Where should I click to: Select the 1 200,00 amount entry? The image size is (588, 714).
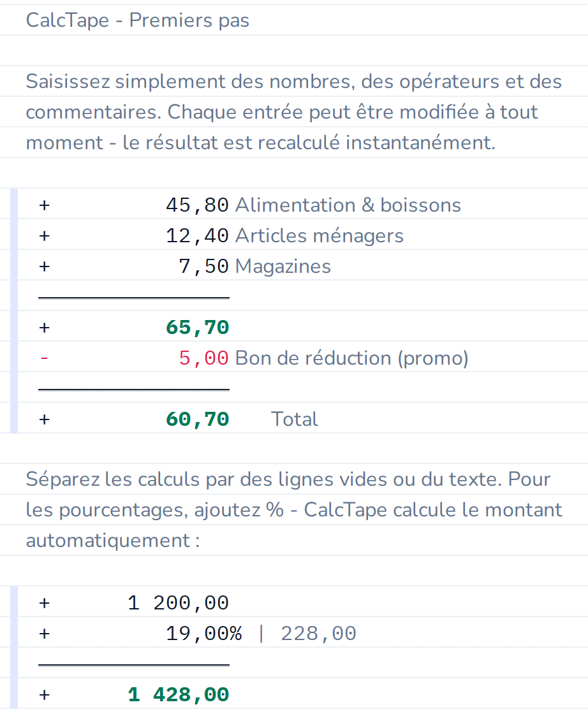[178, 603]
